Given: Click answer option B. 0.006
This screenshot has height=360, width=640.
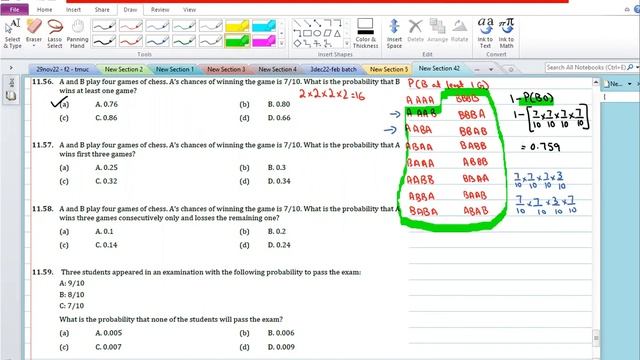Looking at the screenshot, I should 281,333.
